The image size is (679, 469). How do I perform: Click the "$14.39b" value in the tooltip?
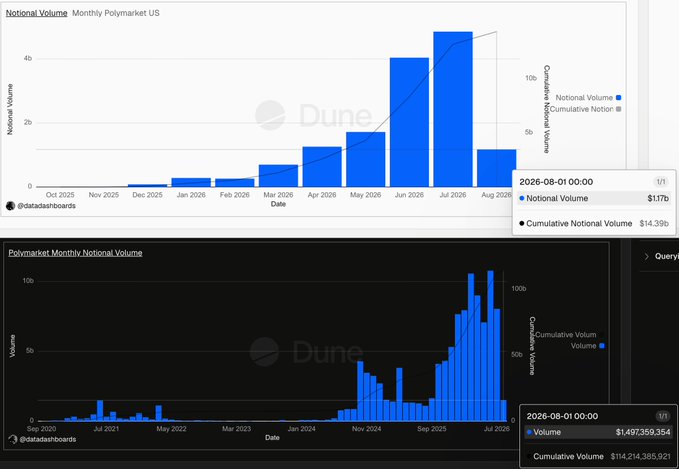click(654, 223)
